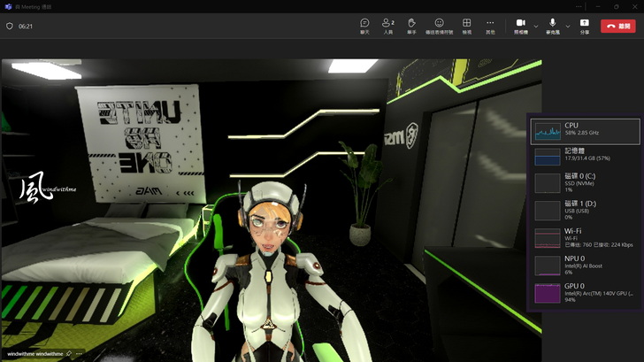Pin the windwithme video tile
Image resolution: width=644 pixels, height=362 pixels.
pyautogui.click(x=68, y=354)
